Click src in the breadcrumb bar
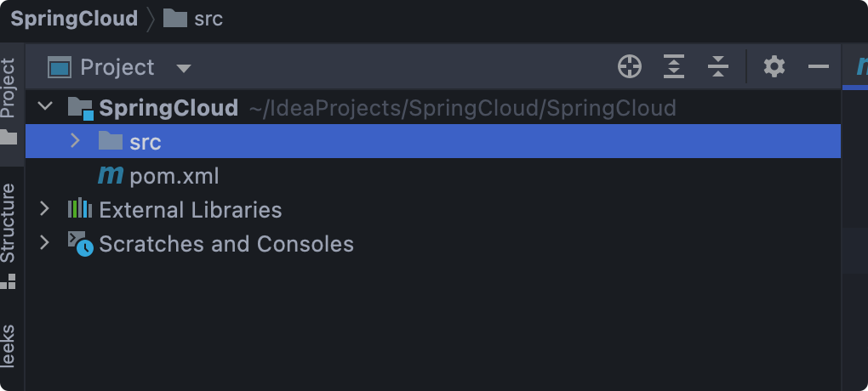868x391 pixels. [x=208, y=19]
